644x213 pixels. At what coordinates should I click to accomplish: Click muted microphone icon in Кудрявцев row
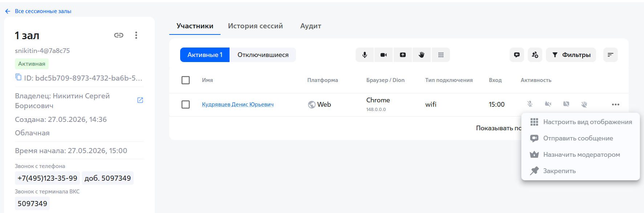[530, 104]
